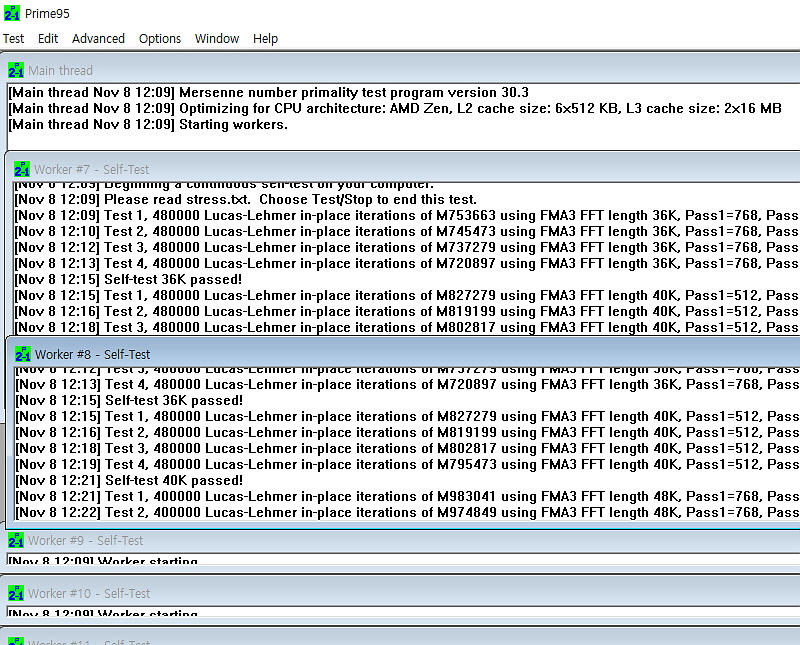Click 'Self-test 40K passed!' in Worker #8
Image resolution: width=800 pixels, height=645 pixels.
(x=129, y=480)
